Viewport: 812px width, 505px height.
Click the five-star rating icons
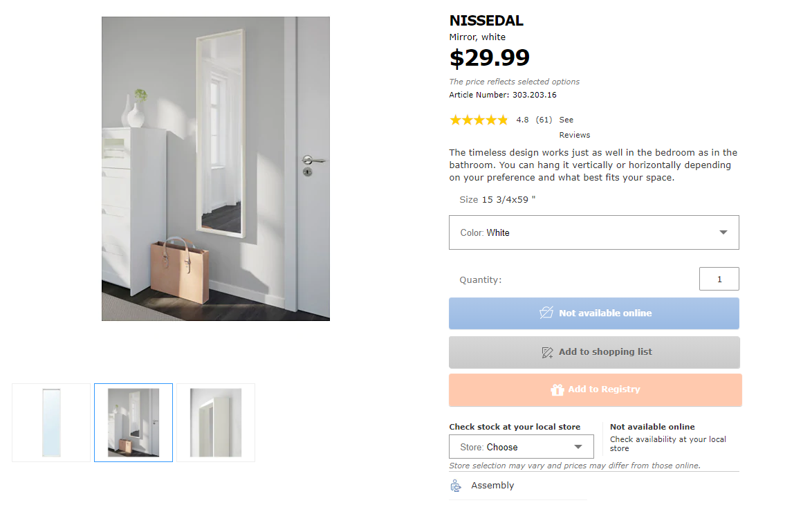pos(479,120)
